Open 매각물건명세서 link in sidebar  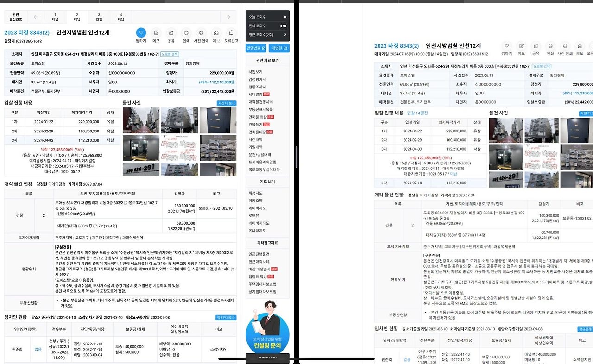coord(261,101)
